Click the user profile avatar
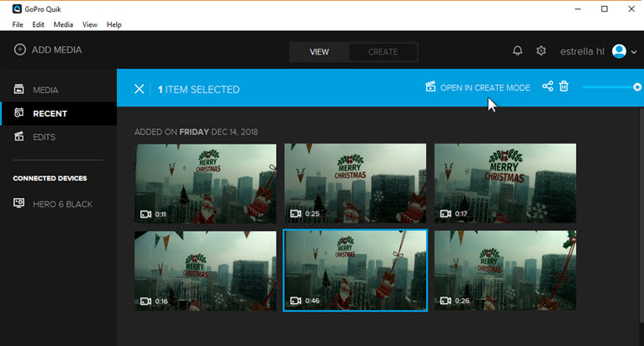 [x=619, y=51]
